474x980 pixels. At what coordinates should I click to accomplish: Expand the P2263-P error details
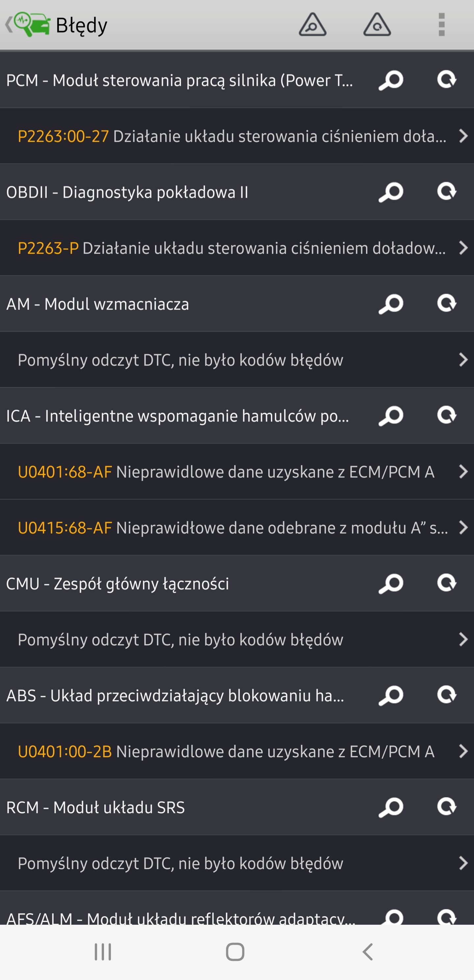click(x=236, y=248)
